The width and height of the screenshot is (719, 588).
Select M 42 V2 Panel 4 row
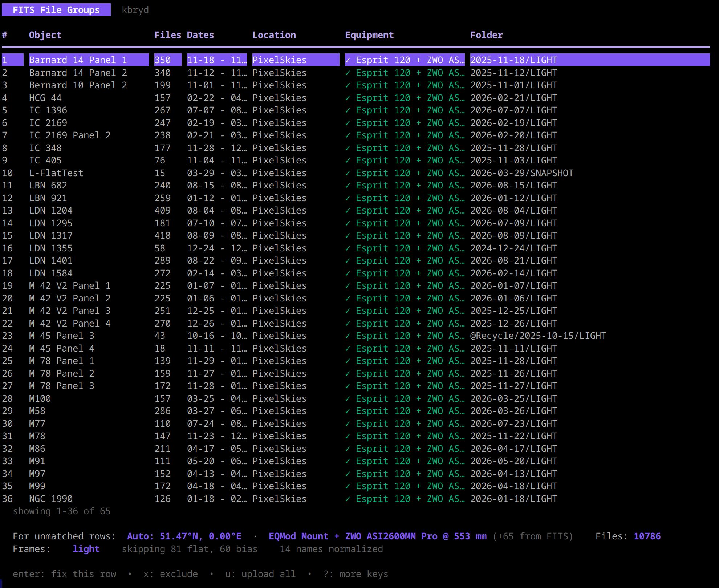point(356,323)
